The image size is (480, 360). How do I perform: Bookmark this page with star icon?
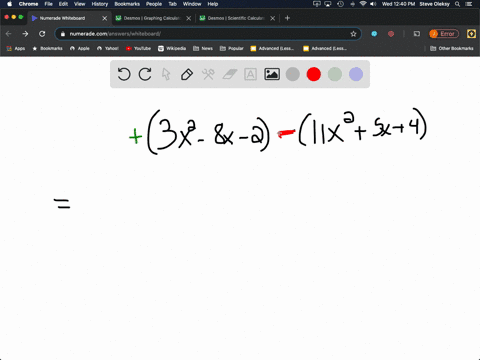353,34
